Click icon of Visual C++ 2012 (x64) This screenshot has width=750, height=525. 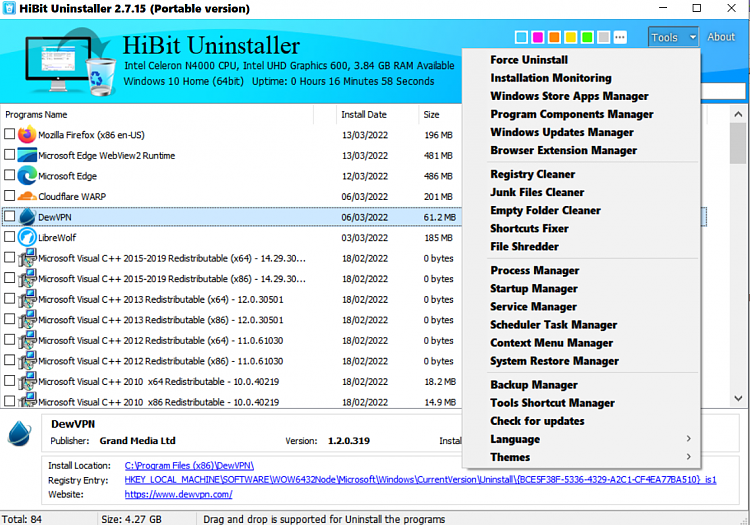coord(27,340)
